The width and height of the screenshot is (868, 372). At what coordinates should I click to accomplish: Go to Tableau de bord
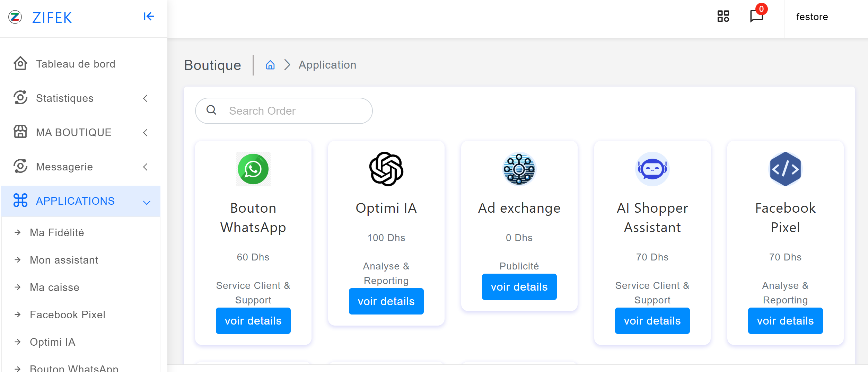coord(76,64)
